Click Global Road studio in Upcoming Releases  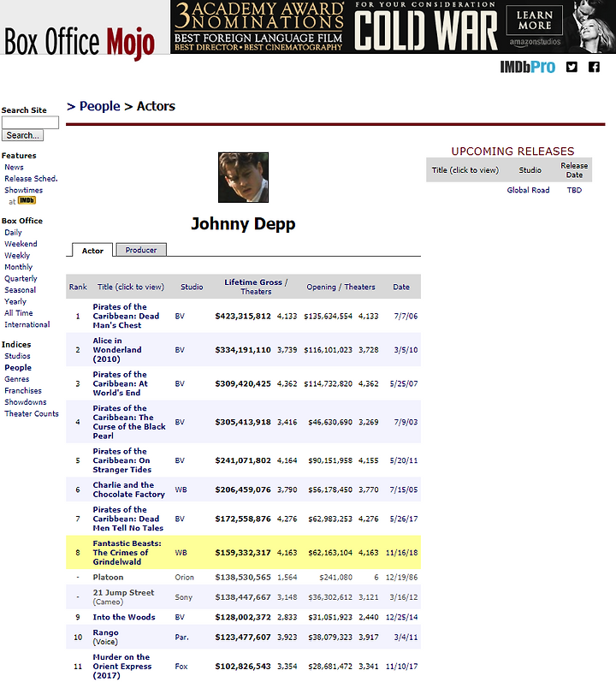click(528, 190)
